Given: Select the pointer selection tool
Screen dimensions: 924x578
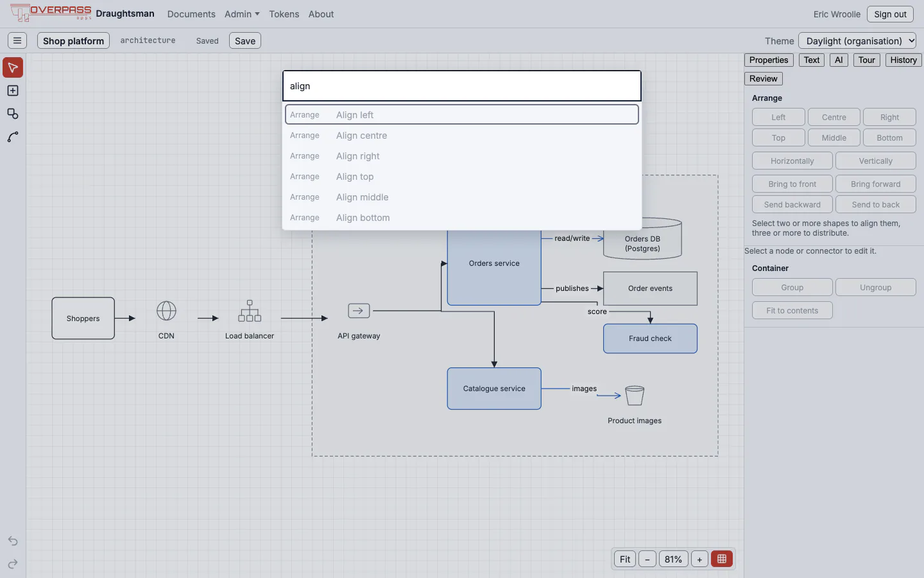Looking at the screenshot, I should click(13, 67).
